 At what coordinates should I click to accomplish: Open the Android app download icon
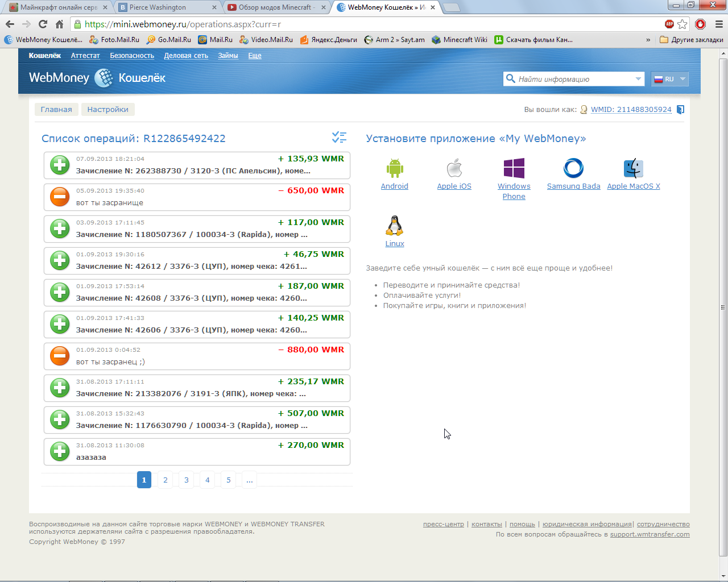pos(395,168)
